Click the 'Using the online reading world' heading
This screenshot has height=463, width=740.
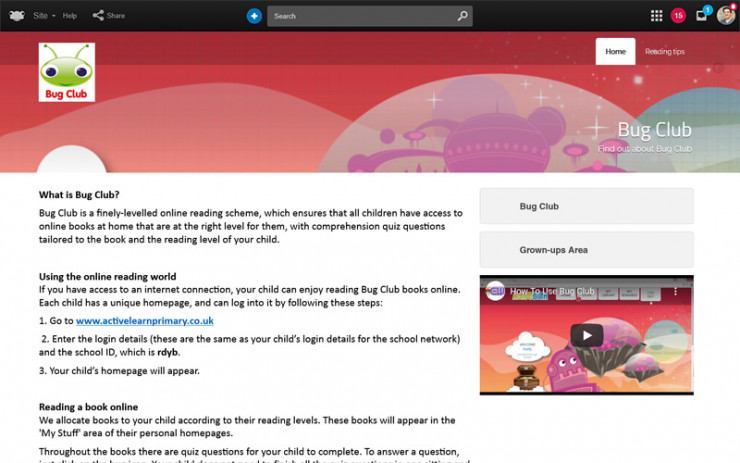pos(108,277)
